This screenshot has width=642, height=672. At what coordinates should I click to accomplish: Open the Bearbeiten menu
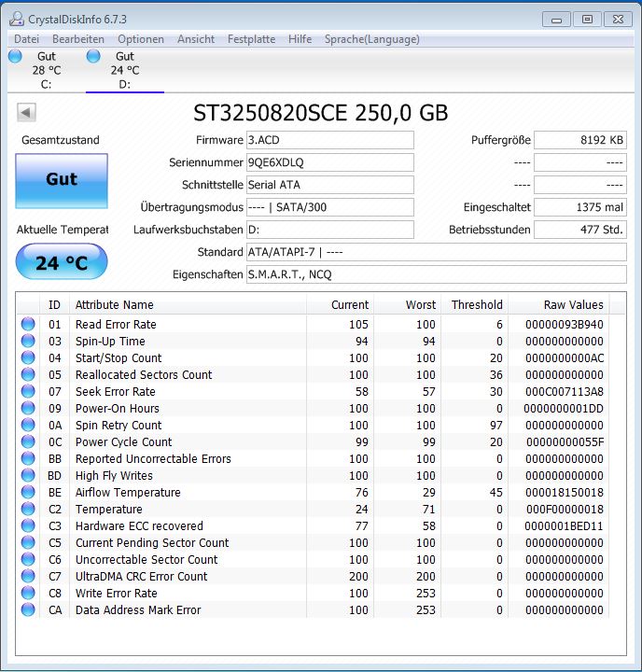78,39
